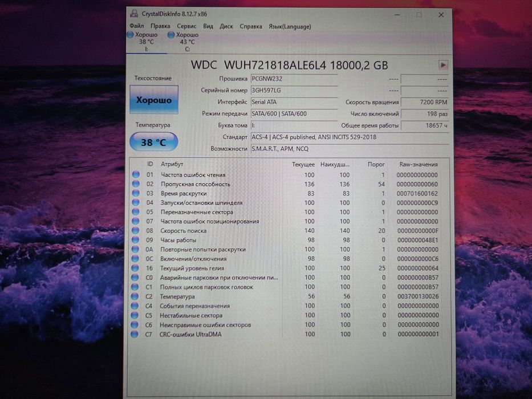Open the Сервис menu
This screenshot has width=532, height=399.
186,26
